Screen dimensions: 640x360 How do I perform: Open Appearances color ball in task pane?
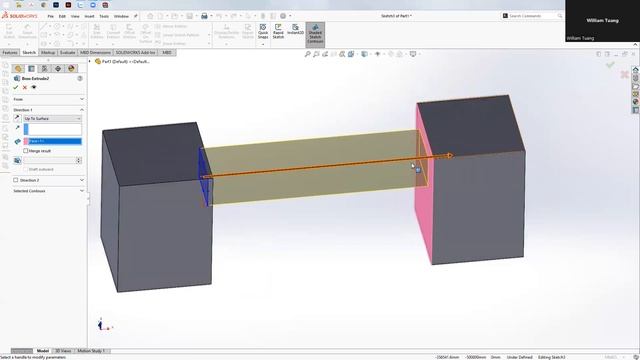[x=636, y=102]
